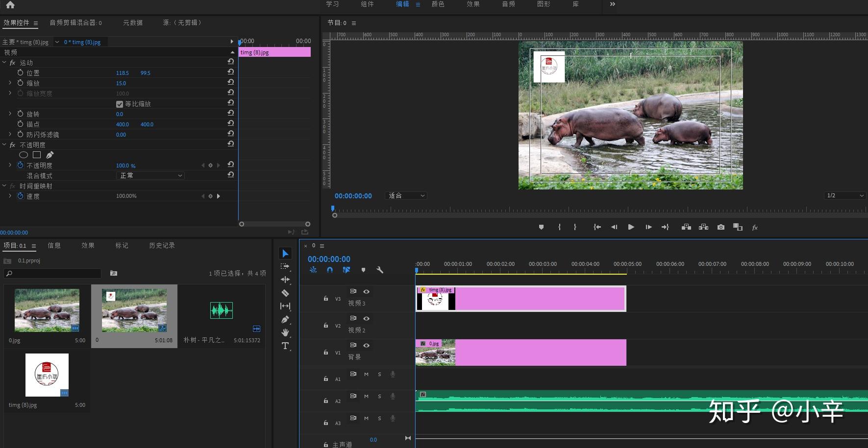868x448 pixels.
Task: Click new bin folder icon in project panel
Action: (x=114, y=273)
